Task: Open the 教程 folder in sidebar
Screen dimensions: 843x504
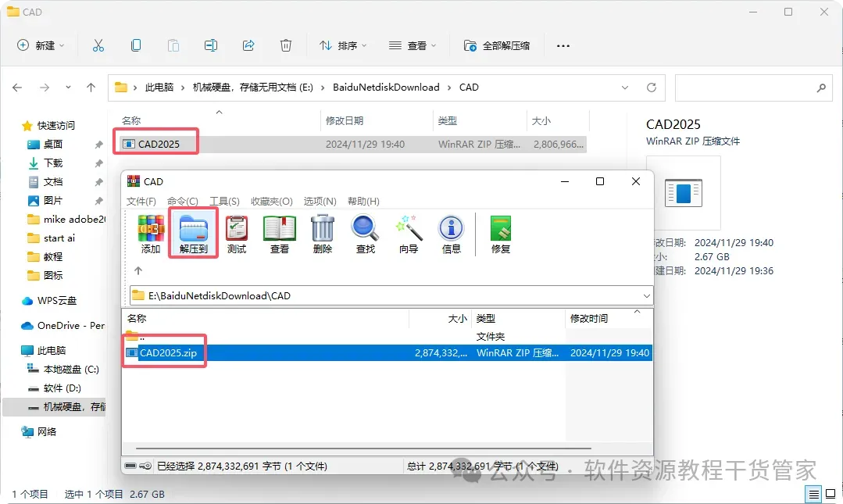Action: pyautogui.click(x=52, y=256)
